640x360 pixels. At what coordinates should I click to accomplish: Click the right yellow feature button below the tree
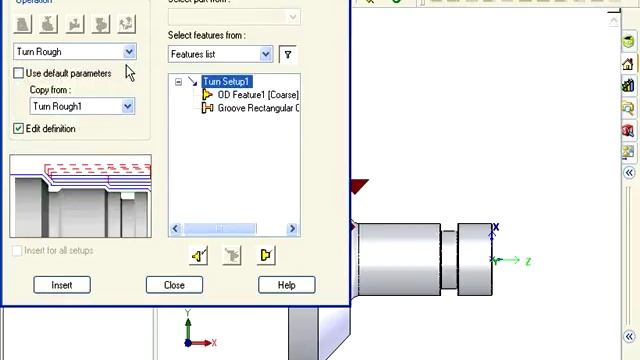coord(266,256)
